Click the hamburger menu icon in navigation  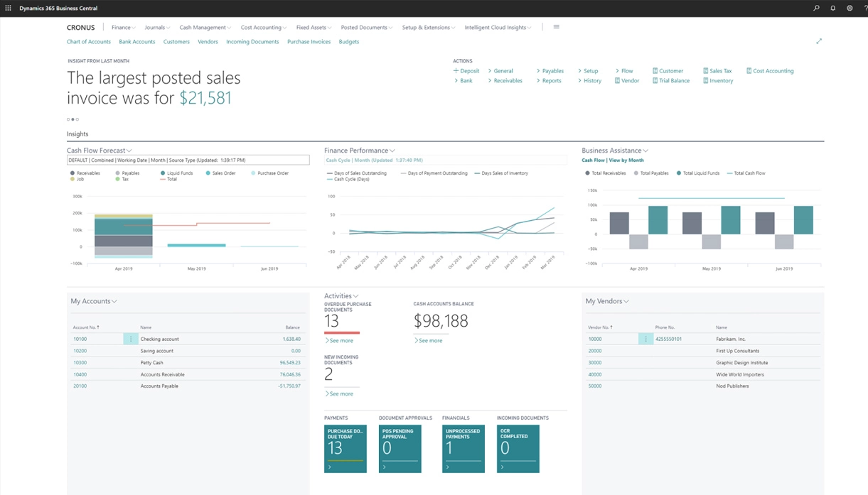(x=556, y=27)
